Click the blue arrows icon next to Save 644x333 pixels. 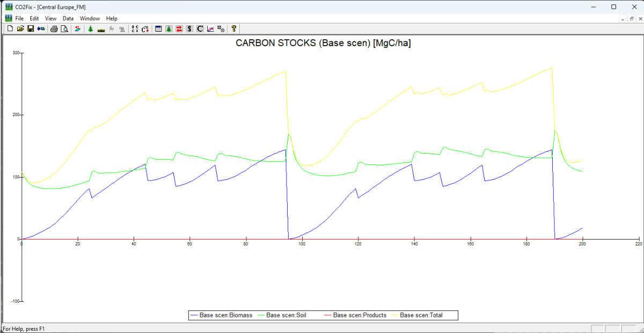pyautogui.click(x=41, y=28)
